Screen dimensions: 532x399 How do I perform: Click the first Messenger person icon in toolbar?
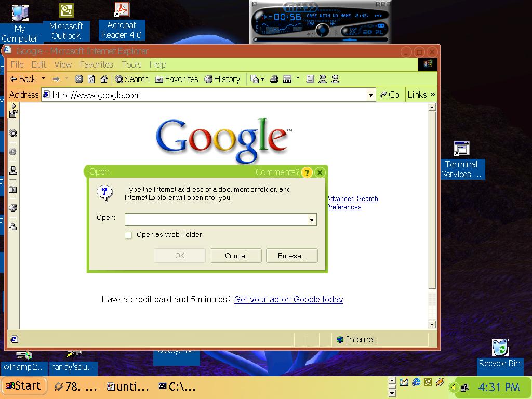[x=323, y=79]
